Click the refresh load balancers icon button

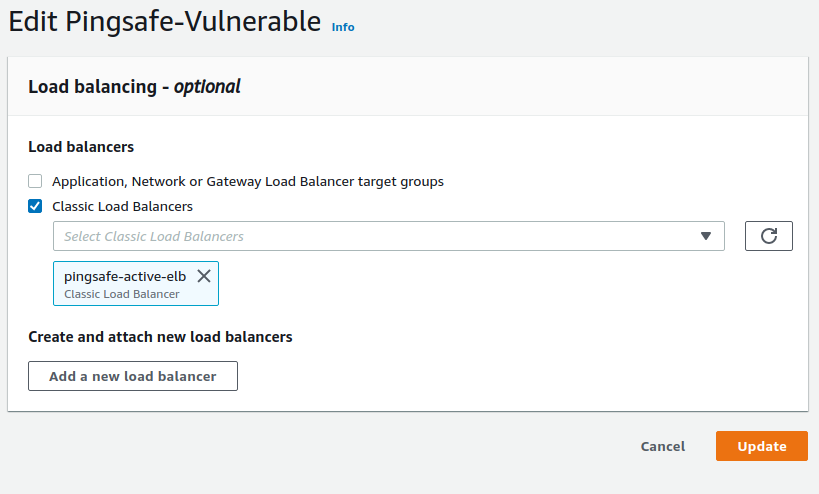[768, 236]
